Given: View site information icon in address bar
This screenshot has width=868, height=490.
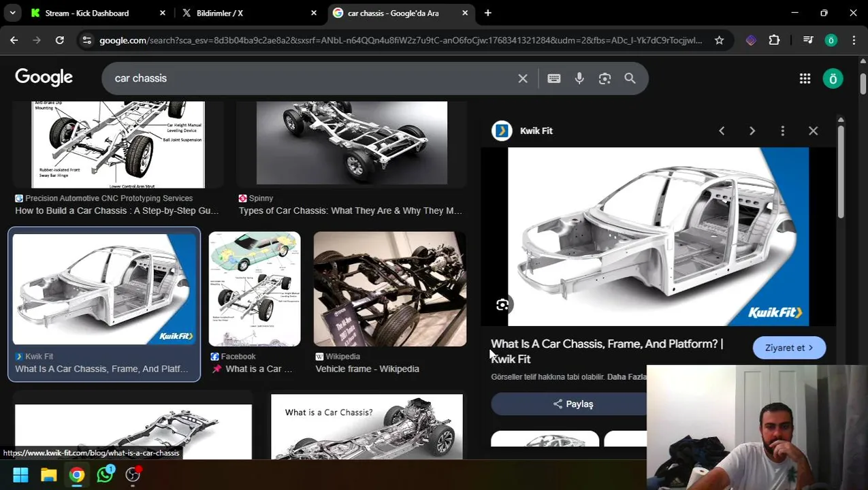Looking at the screenshot, I should (x=86, y=40).
